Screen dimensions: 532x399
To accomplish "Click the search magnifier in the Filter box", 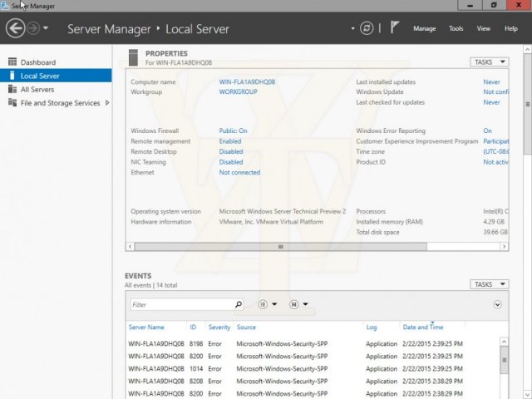I will click(239, 304).
